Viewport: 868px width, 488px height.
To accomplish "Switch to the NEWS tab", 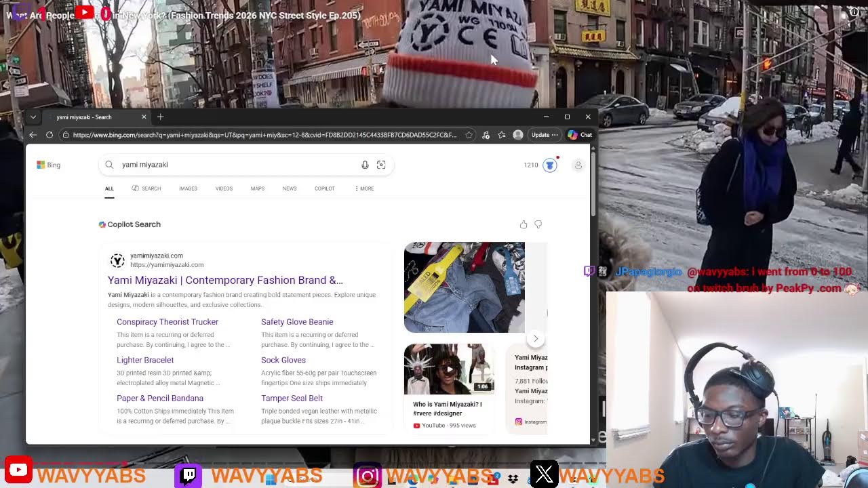I will click(x=290, y=188).
